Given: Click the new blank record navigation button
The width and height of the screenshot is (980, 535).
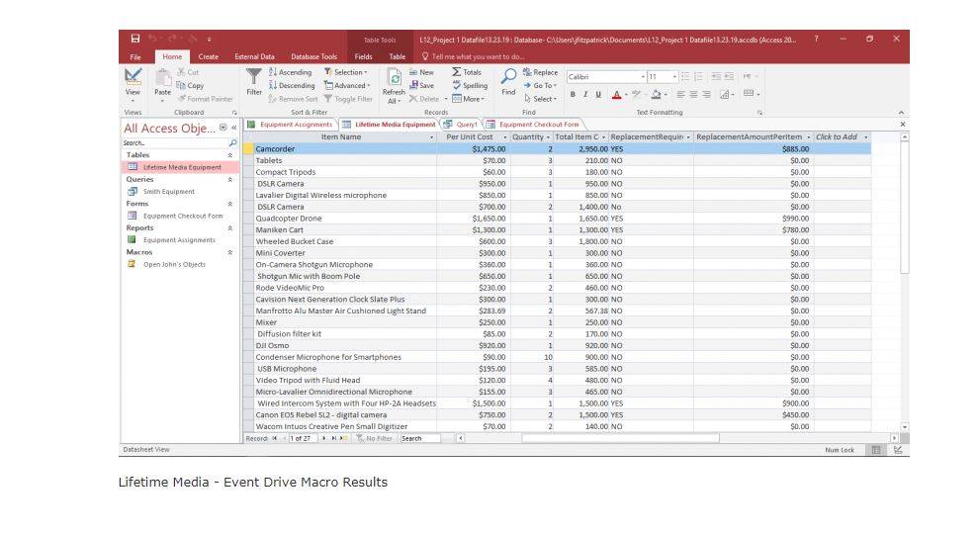Looking at the screenshot, I should (343, 439).
